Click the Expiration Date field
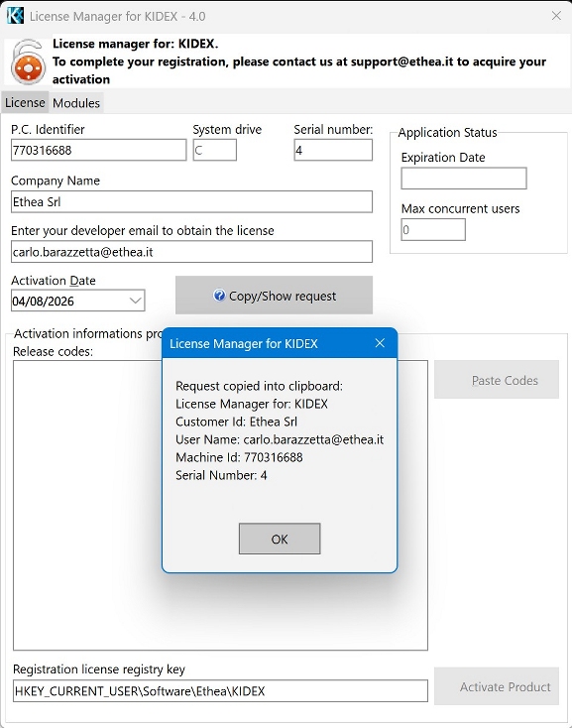This screenshot has width=572, height=728. tap(464, 179)
